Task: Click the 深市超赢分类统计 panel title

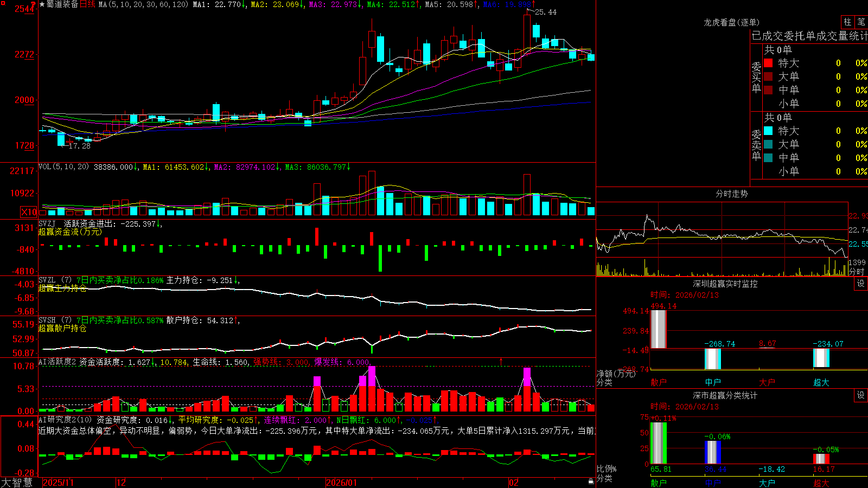Action: [725, 395]
